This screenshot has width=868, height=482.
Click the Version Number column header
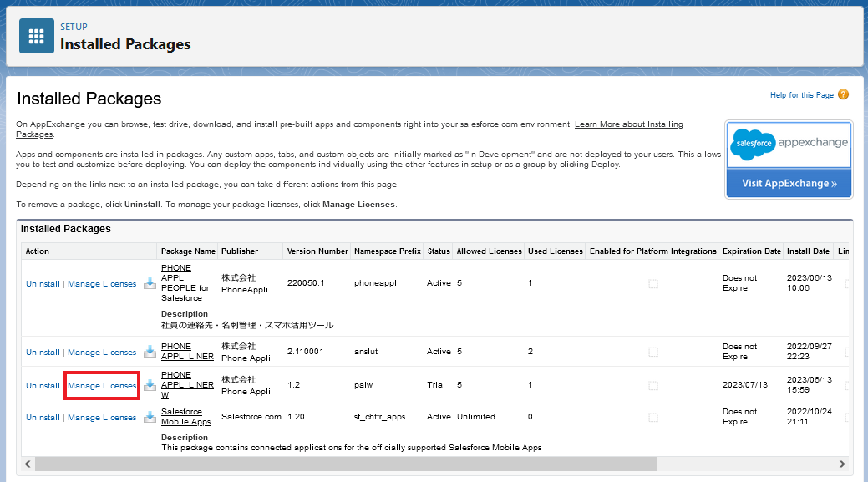[x=317, y=251]
